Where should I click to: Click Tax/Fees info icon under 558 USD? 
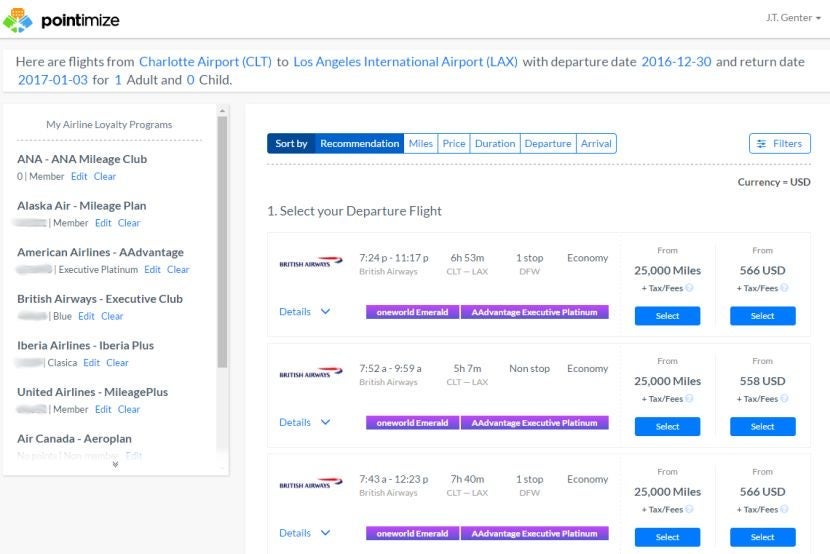point(784,399)
